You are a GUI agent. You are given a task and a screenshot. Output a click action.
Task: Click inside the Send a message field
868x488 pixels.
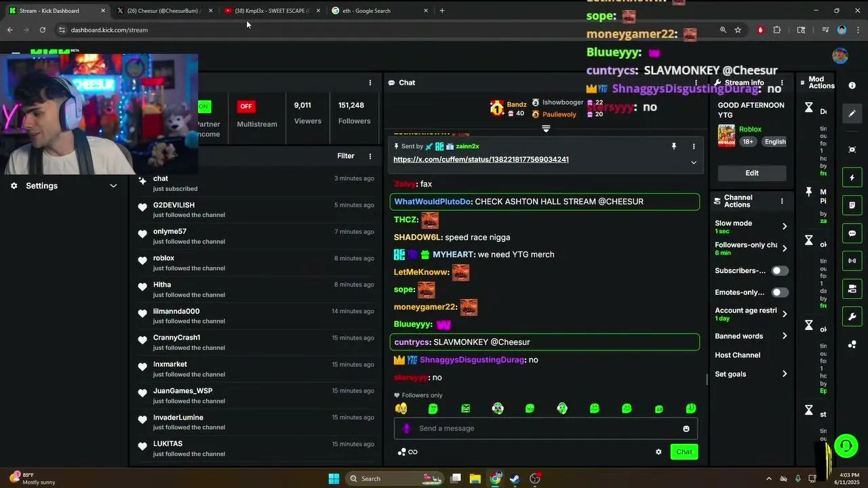pos(546,428)
